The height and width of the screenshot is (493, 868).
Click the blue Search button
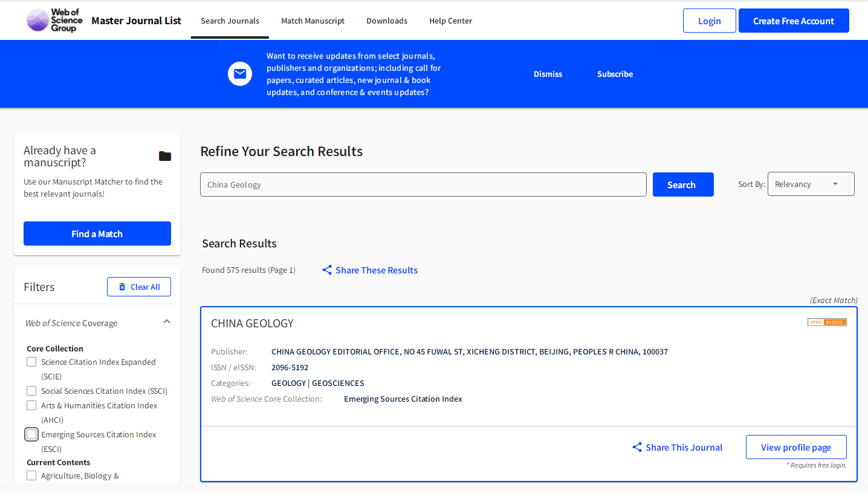[x=683, y=184]
